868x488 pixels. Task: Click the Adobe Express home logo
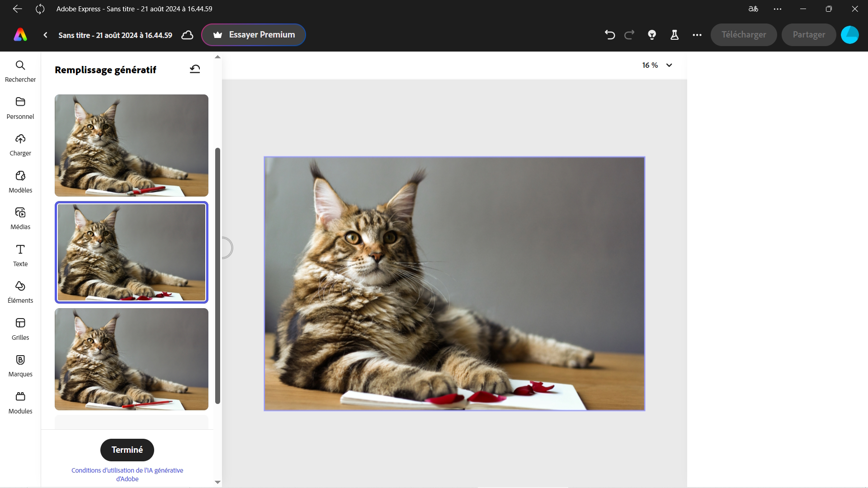(x=20, y=35)
